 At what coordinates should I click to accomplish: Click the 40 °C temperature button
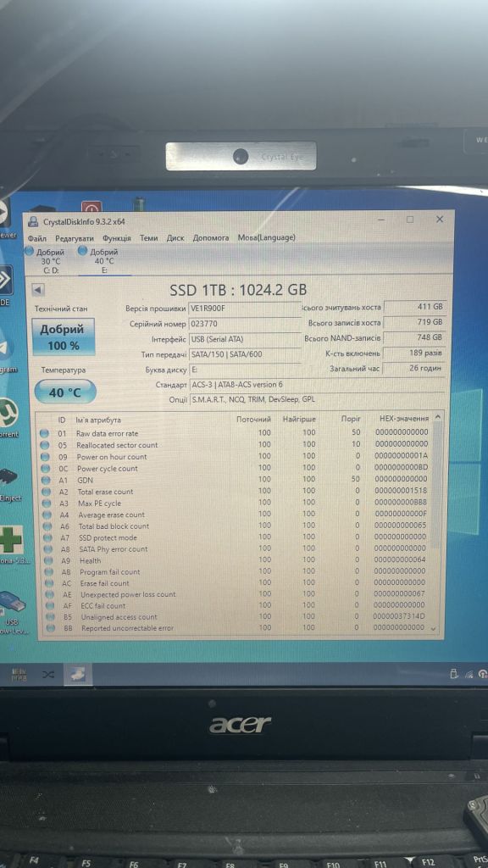(x=64, y=392)
